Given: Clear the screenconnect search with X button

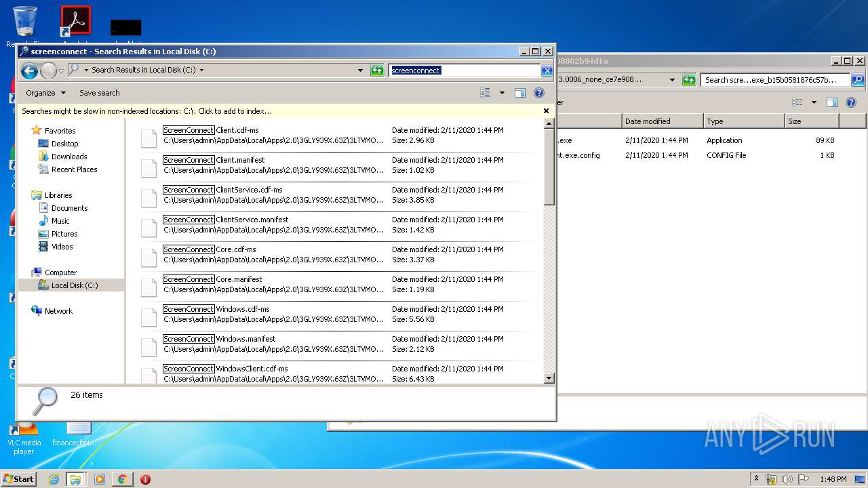Looking at the screenshot, I should click(x=547, y=70).
